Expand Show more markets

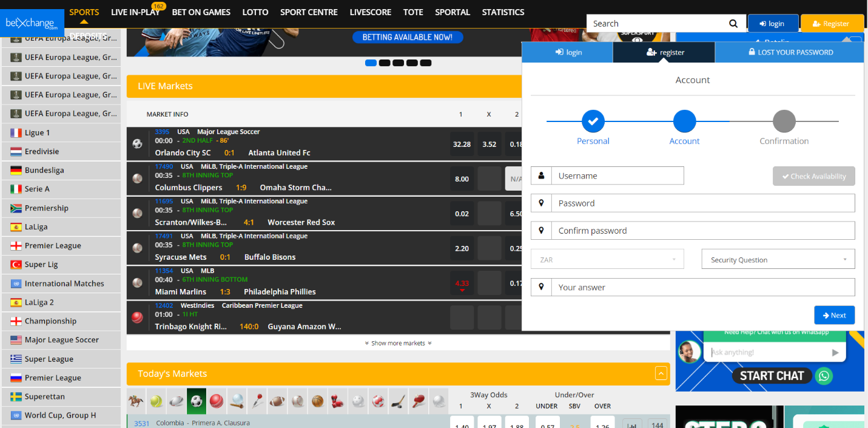pos(398,343)
